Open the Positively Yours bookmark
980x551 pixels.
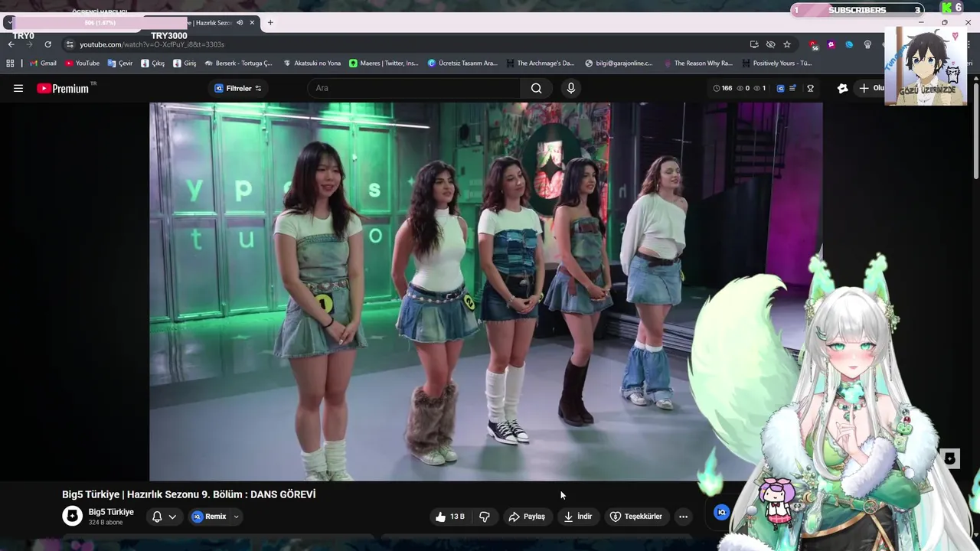point(776,64)
